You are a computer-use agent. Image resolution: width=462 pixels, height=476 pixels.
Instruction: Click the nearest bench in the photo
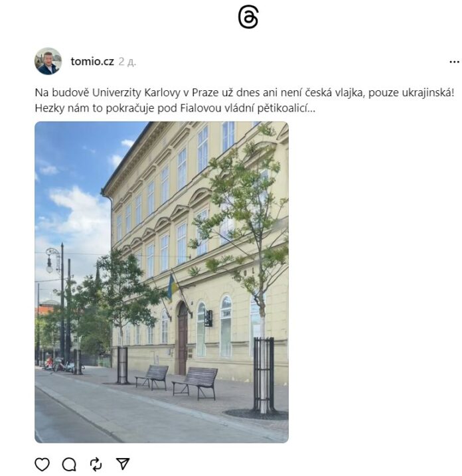pyautogui.click(x=195, y=384)
